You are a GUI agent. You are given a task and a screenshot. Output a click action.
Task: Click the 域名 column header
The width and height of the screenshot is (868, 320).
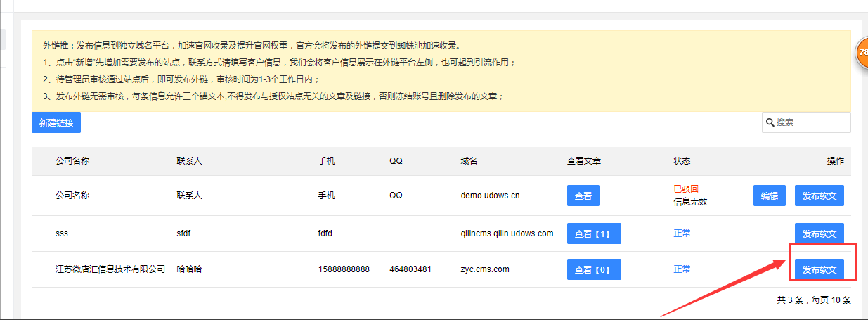[469, 161]
